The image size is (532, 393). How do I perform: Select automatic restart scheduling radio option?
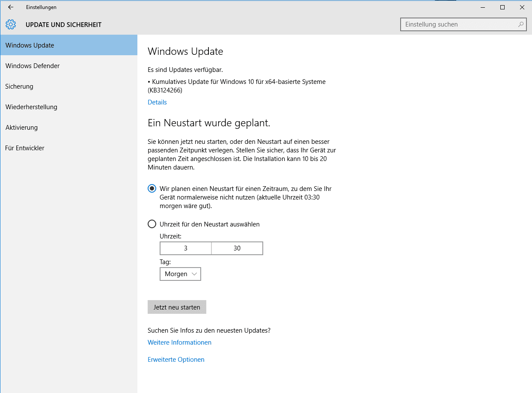(152, 188)
